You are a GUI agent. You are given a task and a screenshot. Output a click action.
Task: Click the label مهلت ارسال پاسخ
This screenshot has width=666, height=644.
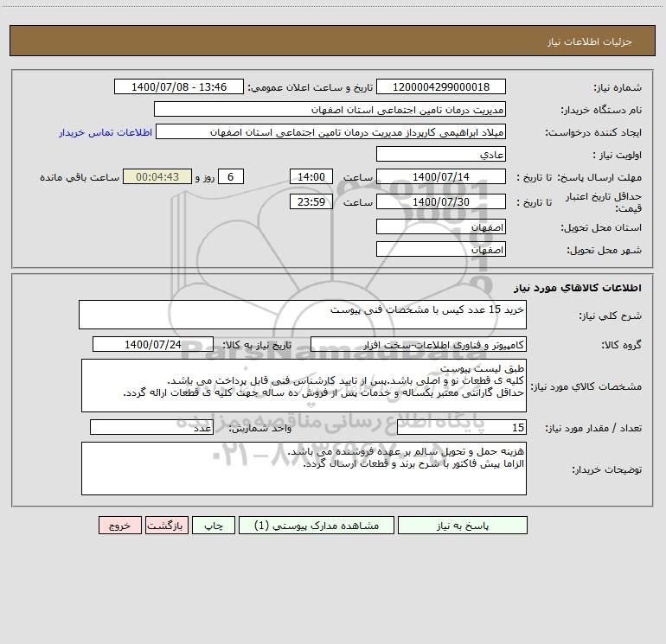click(x=599, y=177)
